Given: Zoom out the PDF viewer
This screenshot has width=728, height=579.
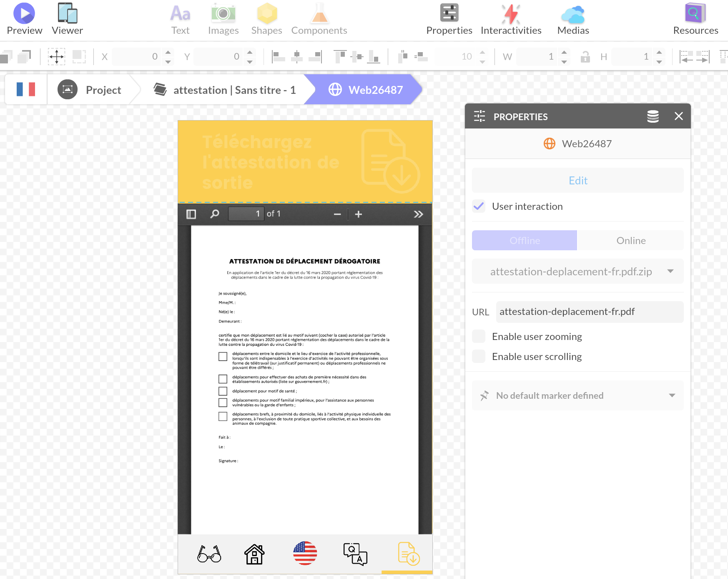Looking at the screenshot, I should (337, 214).
